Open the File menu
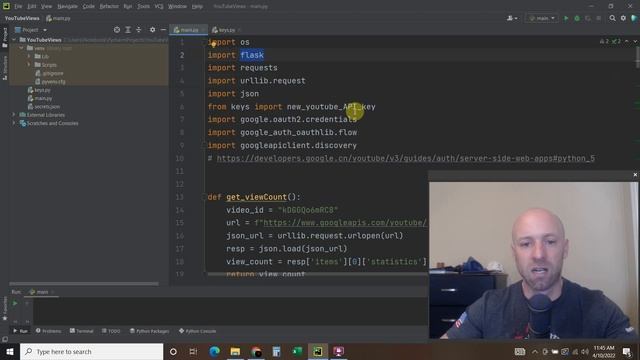The width and height of the screenshot is (640, 360). pos(18,7)
